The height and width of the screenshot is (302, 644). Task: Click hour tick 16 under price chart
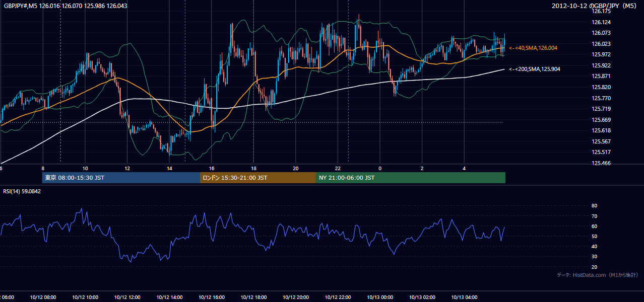click(212, 168)
